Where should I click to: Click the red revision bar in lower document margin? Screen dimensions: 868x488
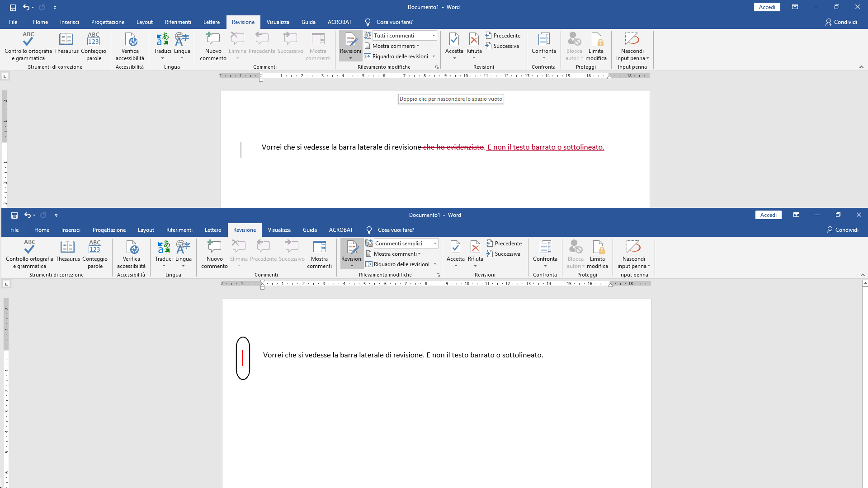[x=242, y=358]
